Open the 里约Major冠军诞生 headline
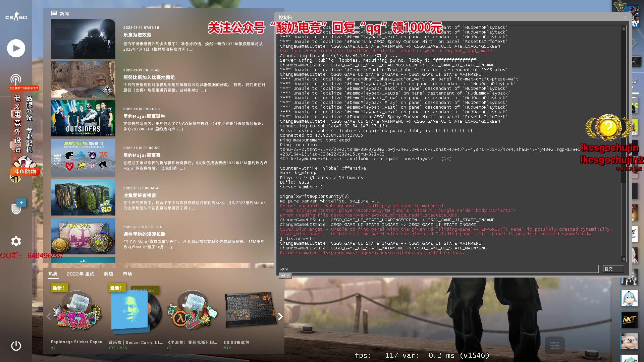 (x=144, y=116)
